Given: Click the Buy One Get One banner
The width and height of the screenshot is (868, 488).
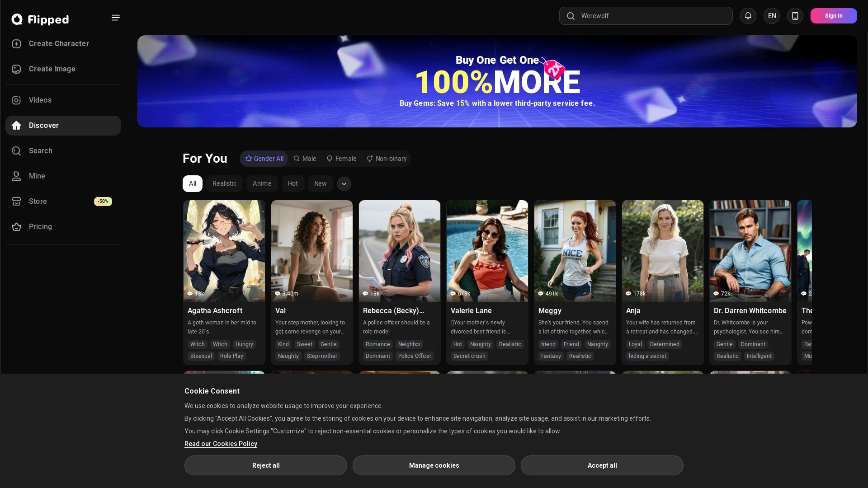Looking at the screenshot, I should click(x=497, y=81).
